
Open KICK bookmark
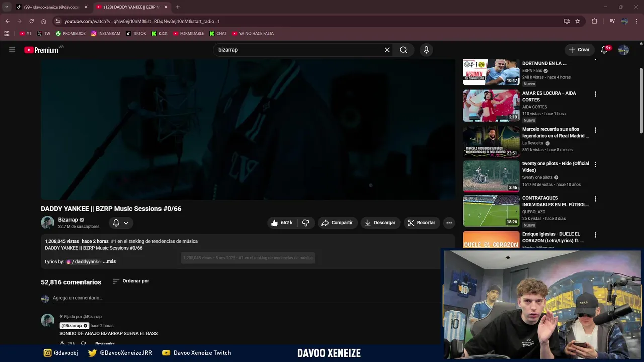(x=159, y=34)
